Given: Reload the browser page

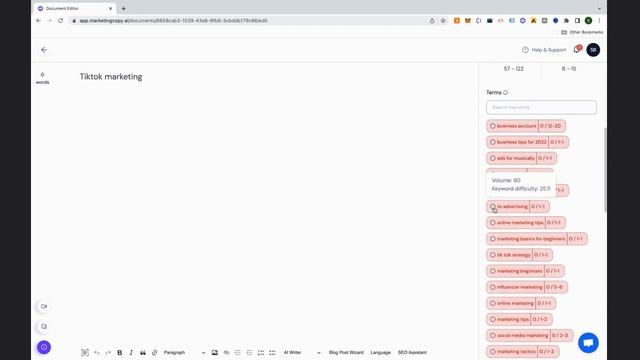Looking at the screenshot, I should (60, 20).
